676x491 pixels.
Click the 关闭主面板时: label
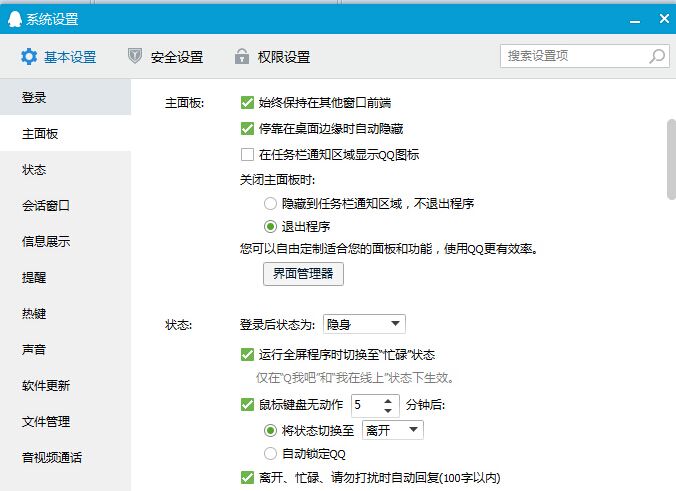pos(278,180)
